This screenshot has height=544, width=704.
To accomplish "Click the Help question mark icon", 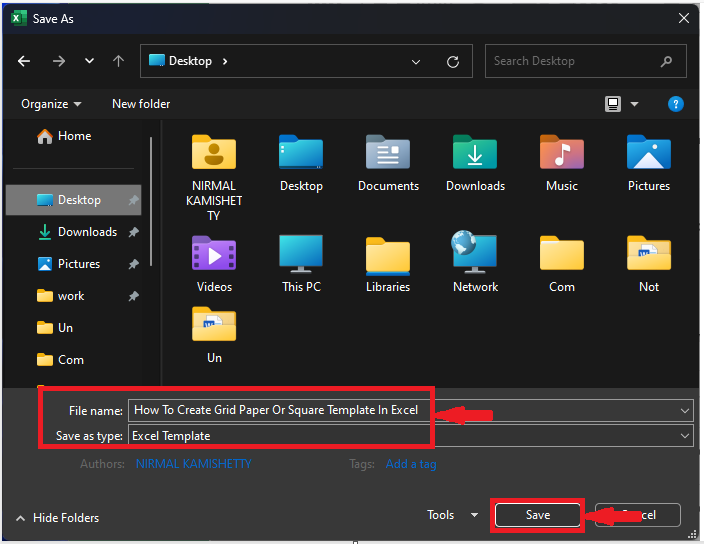I will (676, 104).
